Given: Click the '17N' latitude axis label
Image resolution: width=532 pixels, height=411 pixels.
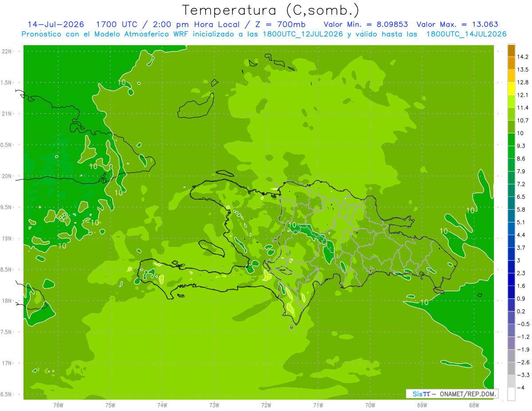Looking at the screenshot, I should point(7,364).
